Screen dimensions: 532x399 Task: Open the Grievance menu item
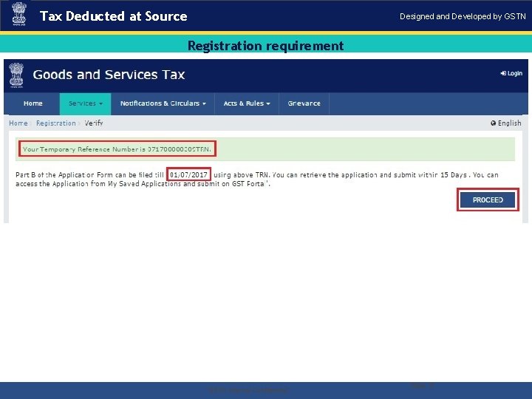tap(304, 103)
